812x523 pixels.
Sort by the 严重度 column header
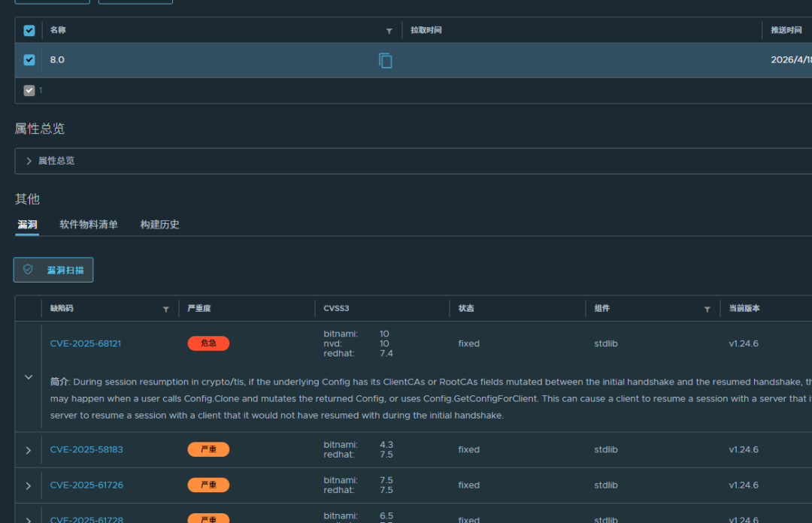pyautogui.click(x=198, y=309)
